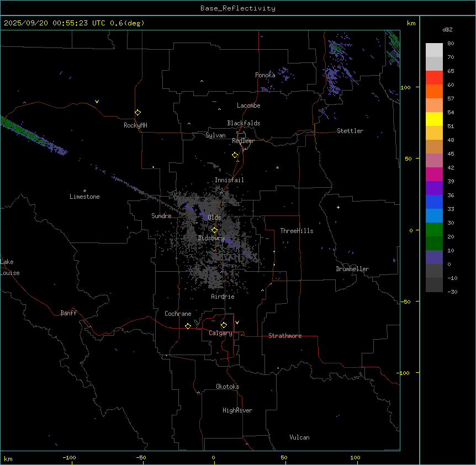Click the Vulcan label on the map
This screenshot has width=476, height=465.
tap(299, 437)
